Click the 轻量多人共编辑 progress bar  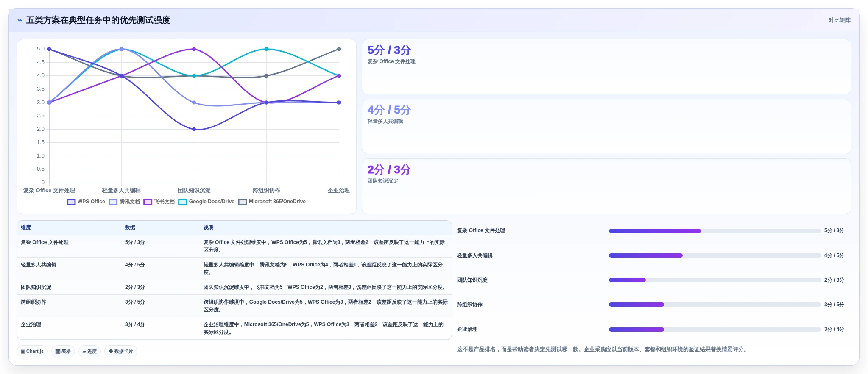click(x=714, y=255)
